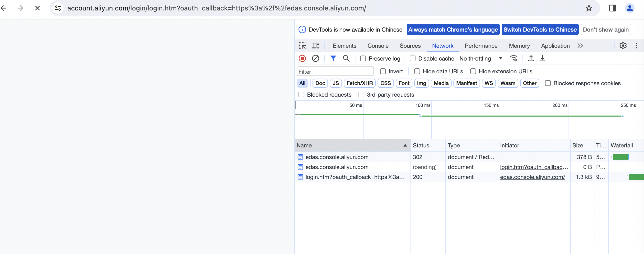Open the DevTools three-dot menu
Image resolution: width=644 pixels, height=254 pixels.
point(636,46)
